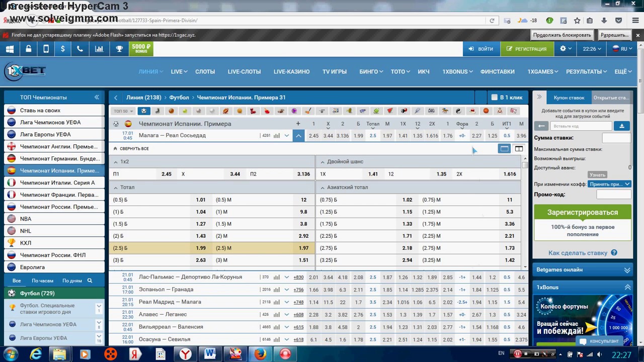Open the TV ИГРЫ menu item

pos(335,71)
